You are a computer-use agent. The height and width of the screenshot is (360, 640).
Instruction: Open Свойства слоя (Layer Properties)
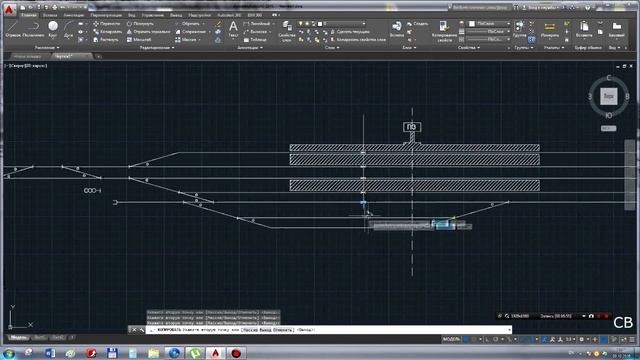287,31
